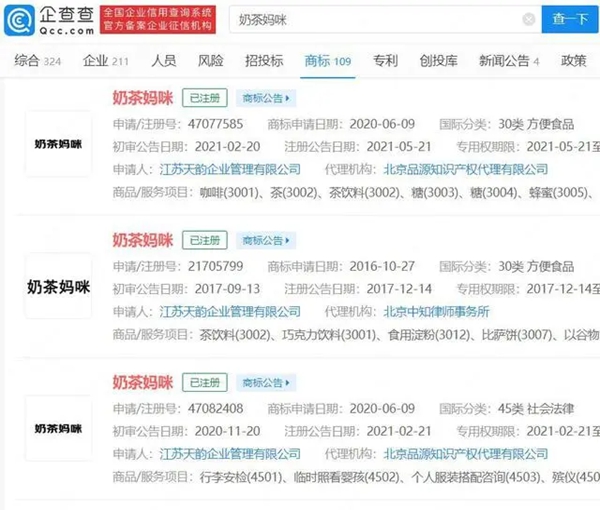Switch to the 专利 tab
Screen dimensions: 600x510
pyautogui.click(x=384, y=62)
